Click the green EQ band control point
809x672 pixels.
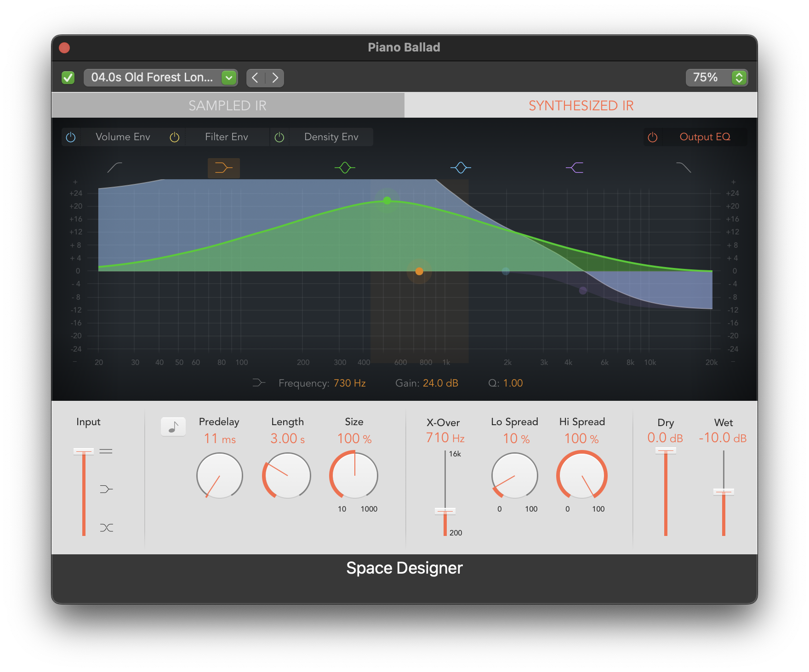[387, 200]
